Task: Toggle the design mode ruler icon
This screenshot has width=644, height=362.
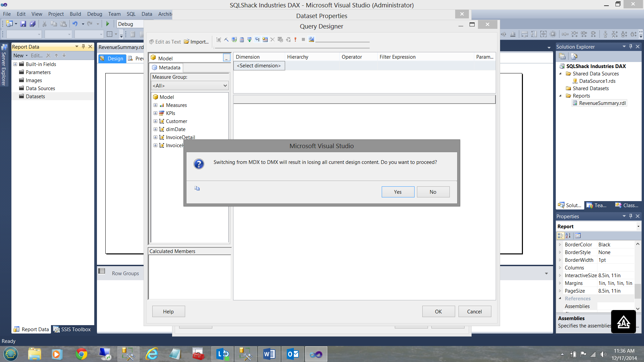Action: 312,40
